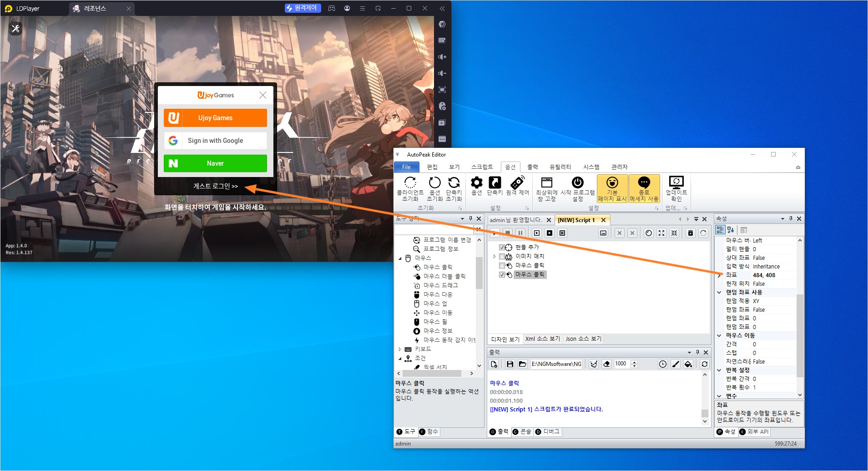This screenshot has width=868, height=471.
Task: Click Sign in with Google button
Action: pyautogui.click(x=215, y=141)
